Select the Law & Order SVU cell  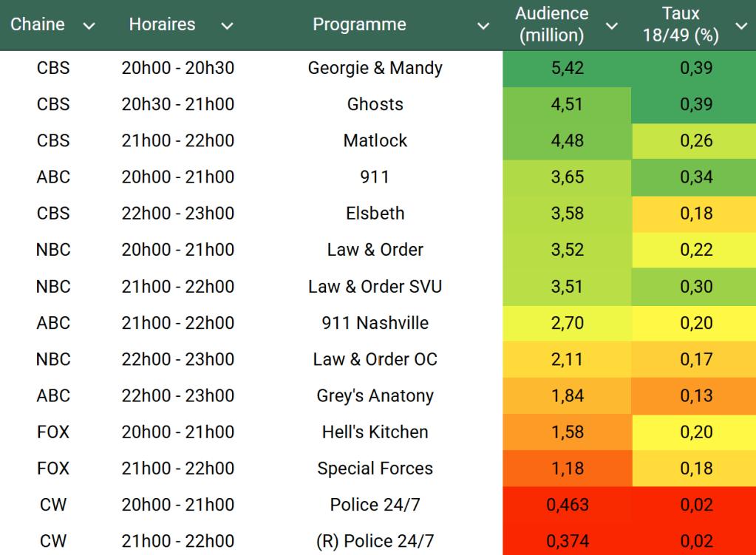coord(375,286)
